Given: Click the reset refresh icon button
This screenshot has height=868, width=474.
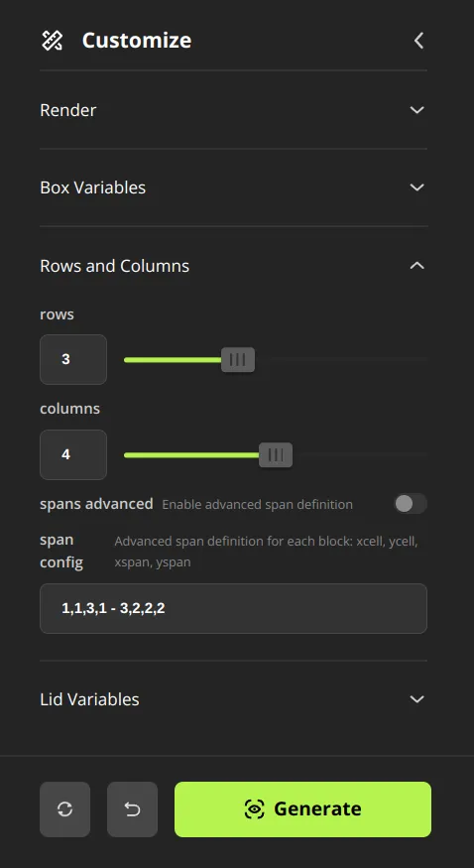Looking at the screenshot, I should 64,809.
